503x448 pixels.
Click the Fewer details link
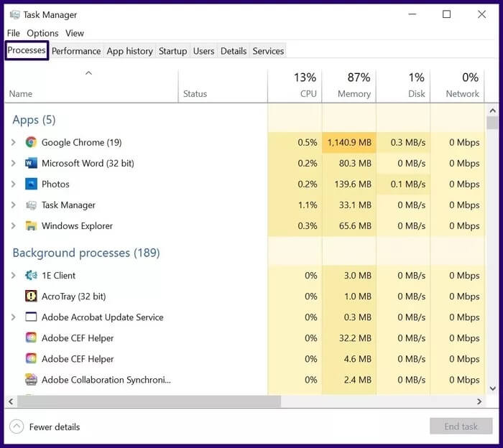click(x=55, y=427)
